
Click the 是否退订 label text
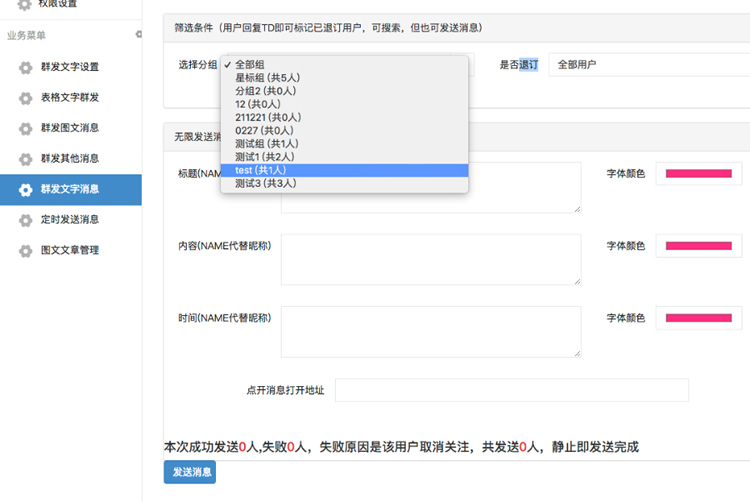click(519, 65)
